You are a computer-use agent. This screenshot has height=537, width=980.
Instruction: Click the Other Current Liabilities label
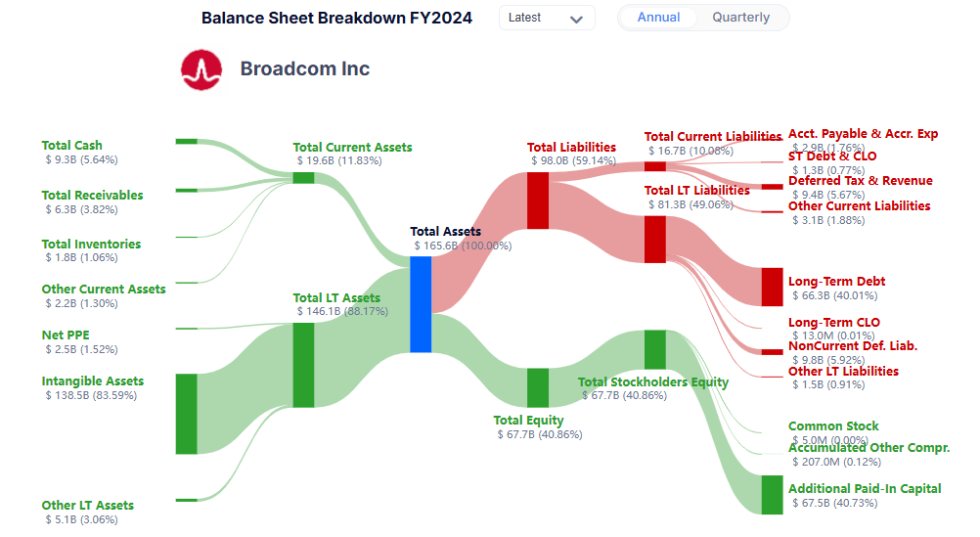[x=859, y=205]
